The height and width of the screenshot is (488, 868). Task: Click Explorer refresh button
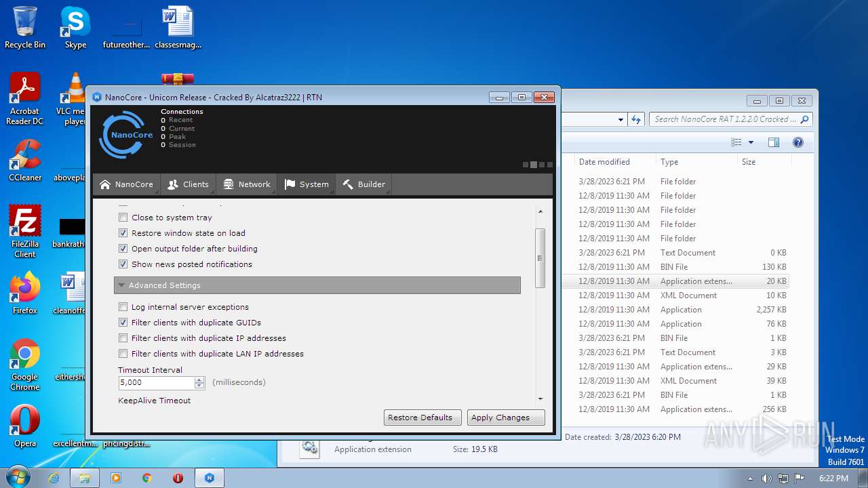(636, 119)
